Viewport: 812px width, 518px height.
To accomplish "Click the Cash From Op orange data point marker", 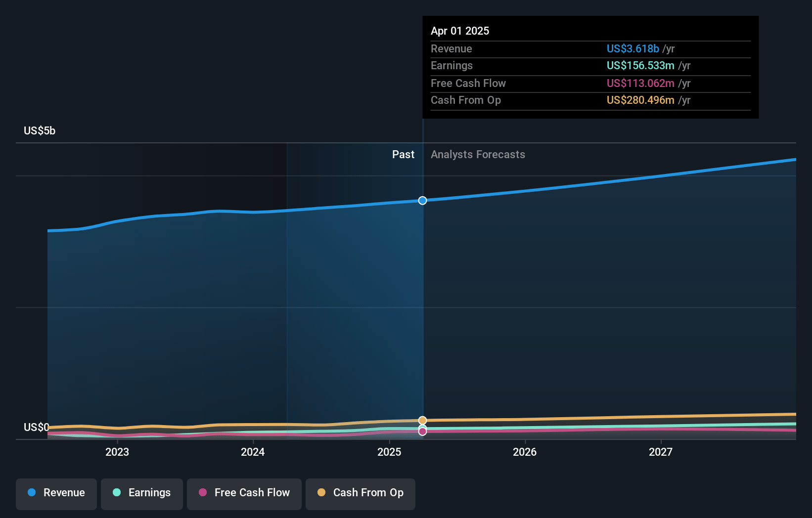I will [x=422, y=421].
